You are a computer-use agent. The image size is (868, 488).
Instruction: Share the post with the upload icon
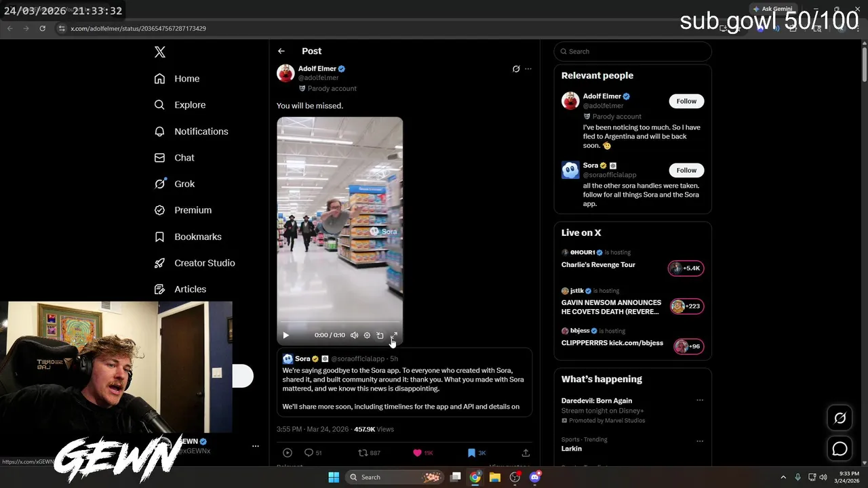point(526,453)
